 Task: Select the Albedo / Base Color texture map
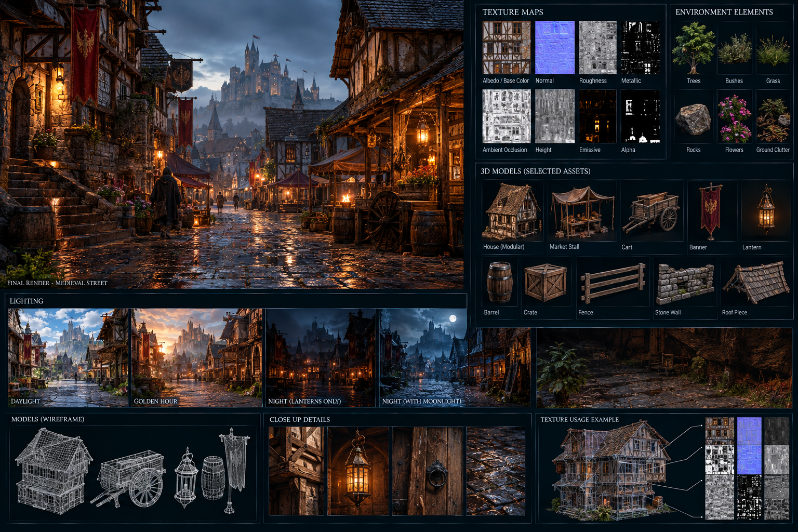(507, 48)
